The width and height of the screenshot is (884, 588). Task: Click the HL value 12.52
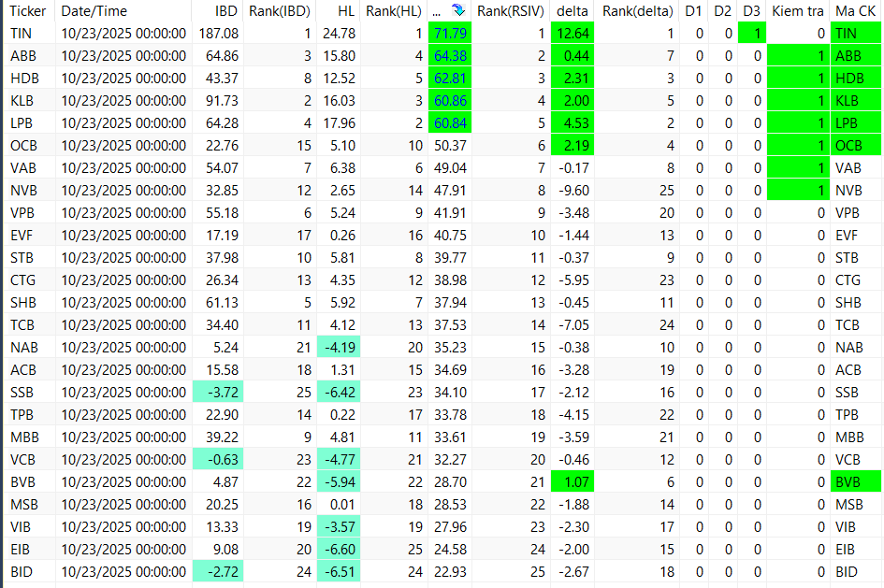point(339,79)
